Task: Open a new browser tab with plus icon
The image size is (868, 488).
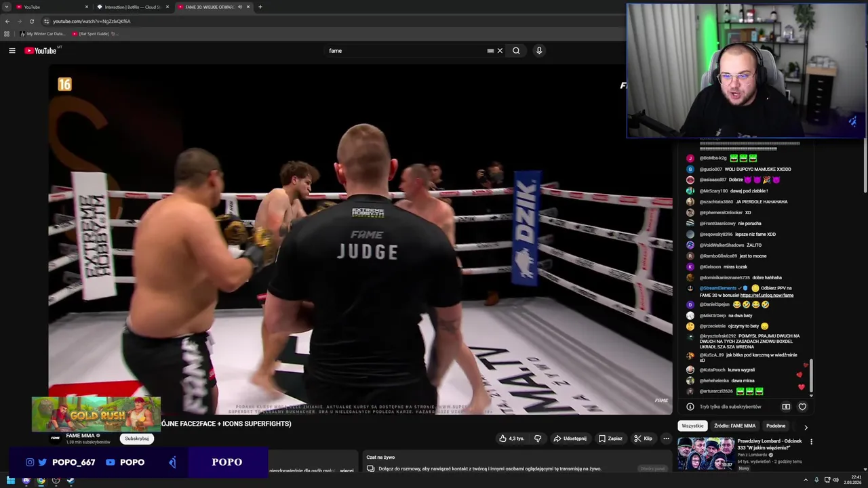Action: pos(260,7)
